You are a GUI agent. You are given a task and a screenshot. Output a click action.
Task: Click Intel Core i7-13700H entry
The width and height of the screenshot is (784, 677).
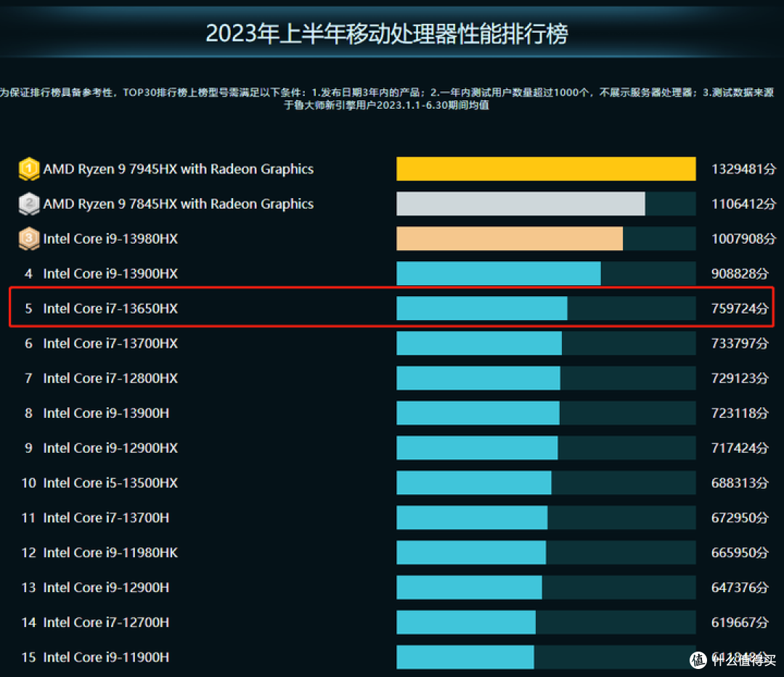coord(106,518)
